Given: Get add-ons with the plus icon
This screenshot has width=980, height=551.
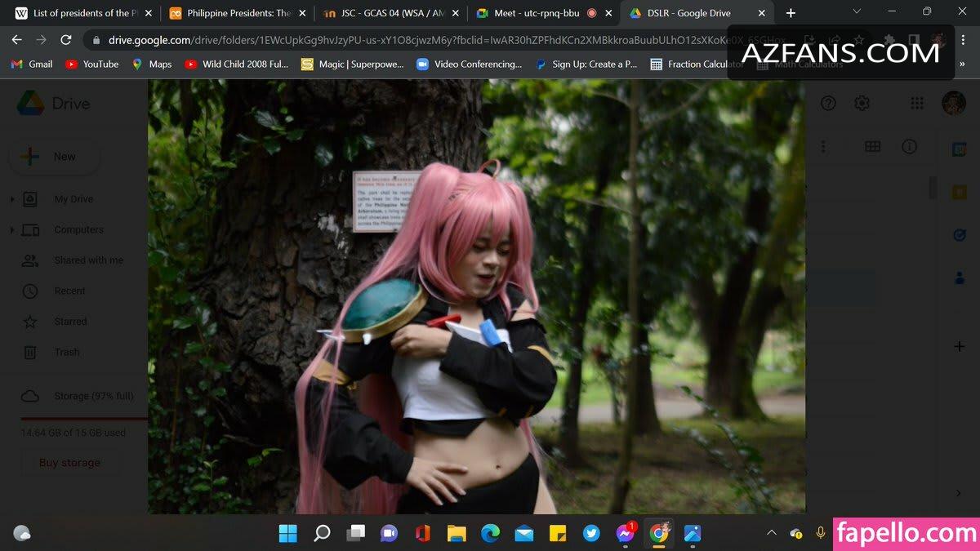Looking at the screenshot, I should pyautogui.click(x=960, y=347).
